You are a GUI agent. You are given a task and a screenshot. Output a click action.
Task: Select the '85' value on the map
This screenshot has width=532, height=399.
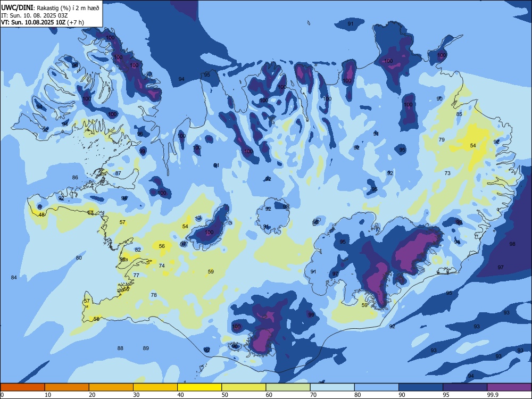point(459,114)
